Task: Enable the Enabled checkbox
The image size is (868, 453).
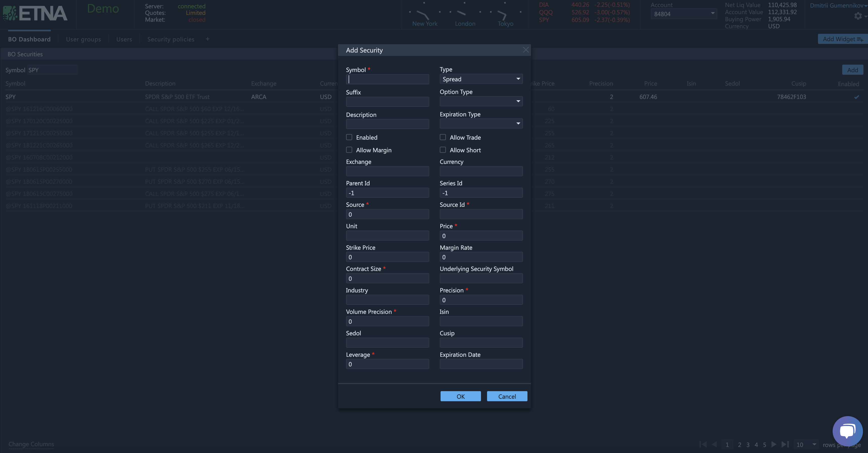Action: click(349, 137)
